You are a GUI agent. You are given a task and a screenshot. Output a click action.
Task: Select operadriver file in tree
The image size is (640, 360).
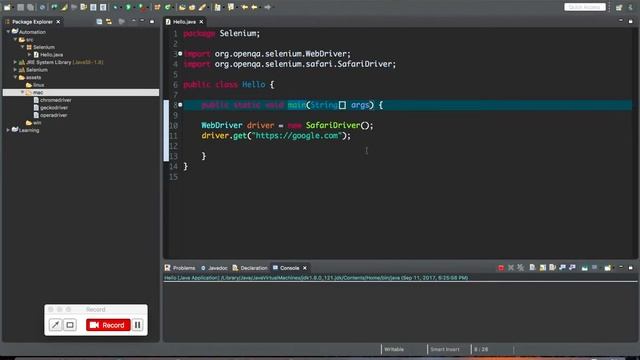tap(51, 115)
